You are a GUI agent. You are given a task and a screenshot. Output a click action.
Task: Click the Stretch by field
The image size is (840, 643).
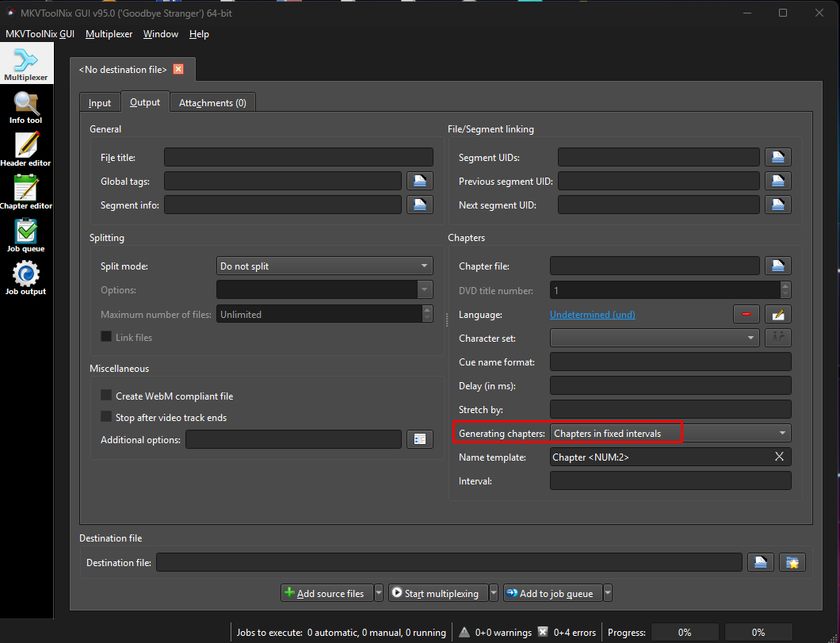point(670,409)
